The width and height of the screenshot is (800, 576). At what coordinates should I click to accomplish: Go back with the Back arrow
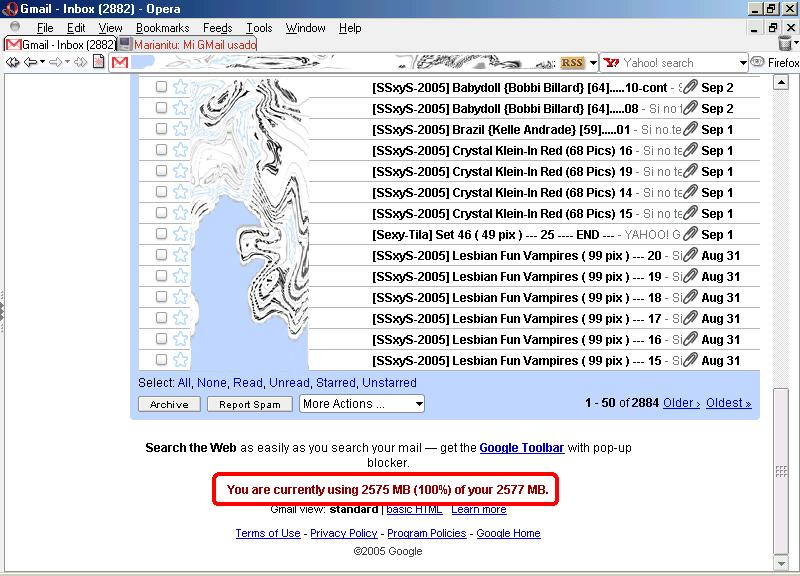[31, 63]
